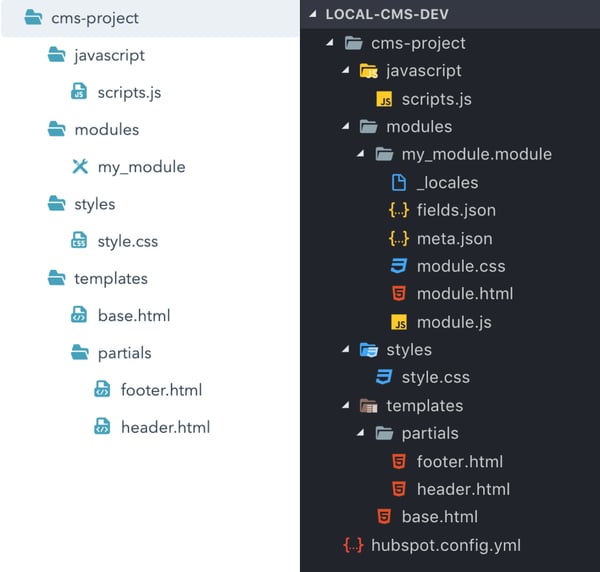The image size is (600, 572).
Task: Open base.html in the left file tree
Action: 134,315
